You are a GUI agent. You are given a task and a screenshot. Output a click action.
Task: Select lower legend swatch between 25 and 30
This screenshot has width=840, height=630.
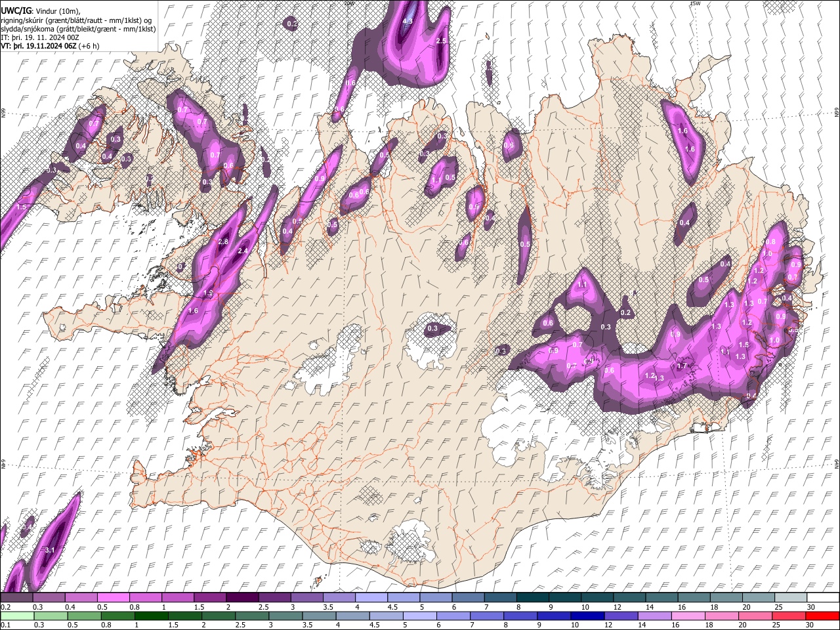(788, 616)
